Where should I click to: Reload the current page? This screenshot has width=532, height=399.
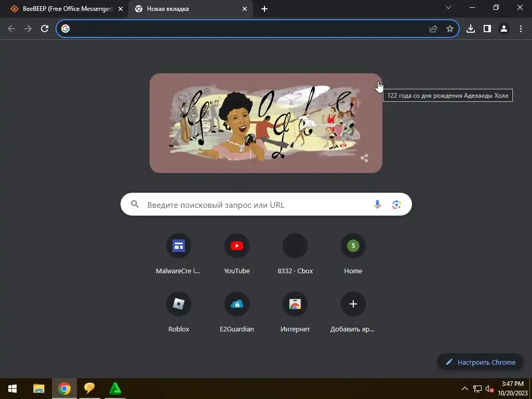(x=45, y=29)
